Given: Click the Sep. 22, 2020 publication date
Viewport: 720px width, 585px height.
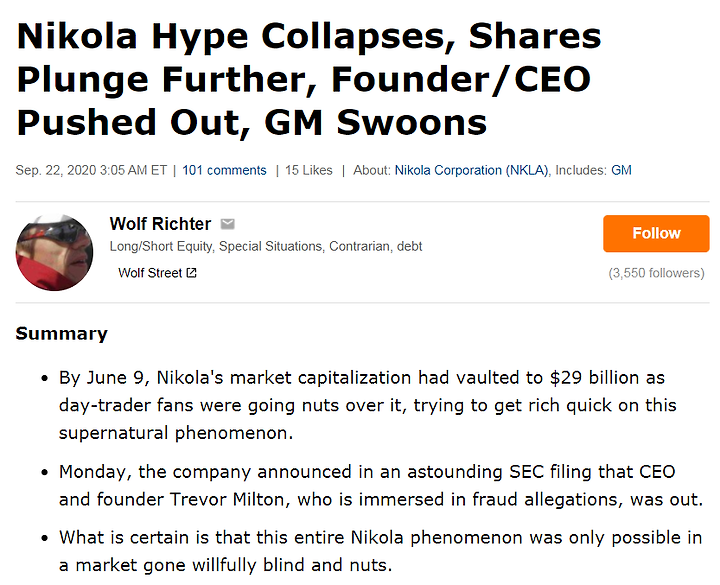Looking at the screenshot, I should pos(91,170).
